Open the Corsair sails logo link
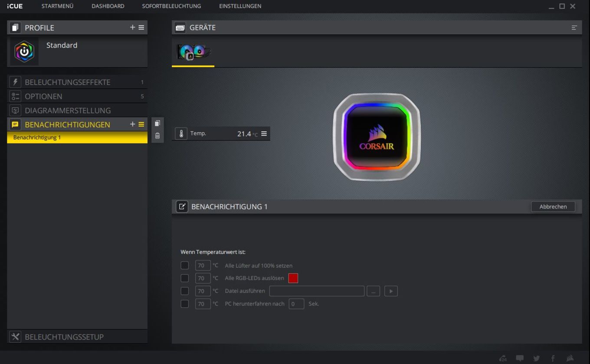Image resolution: width=590 pixels, height=364 pixels. 570,358
